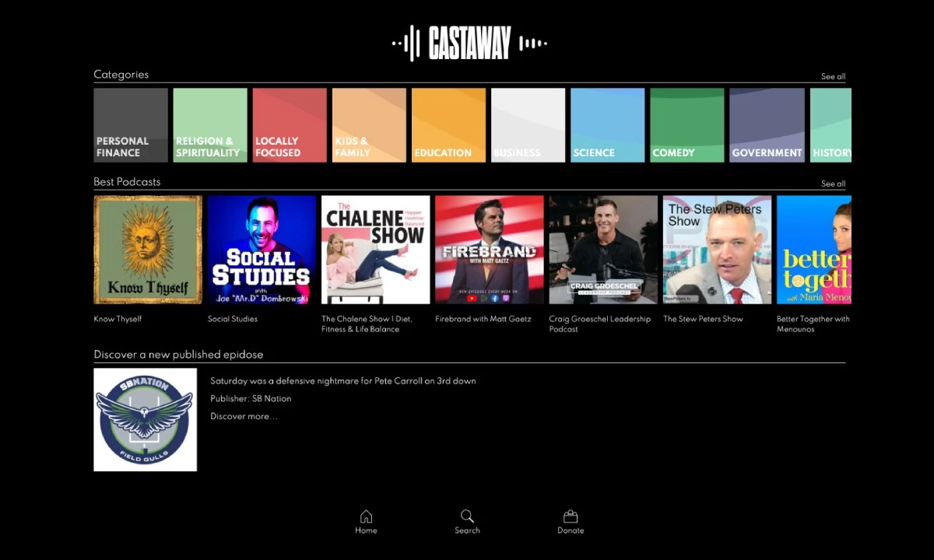Select the Home label in bottom bar

pyautogui.click(x=366, y=530)
